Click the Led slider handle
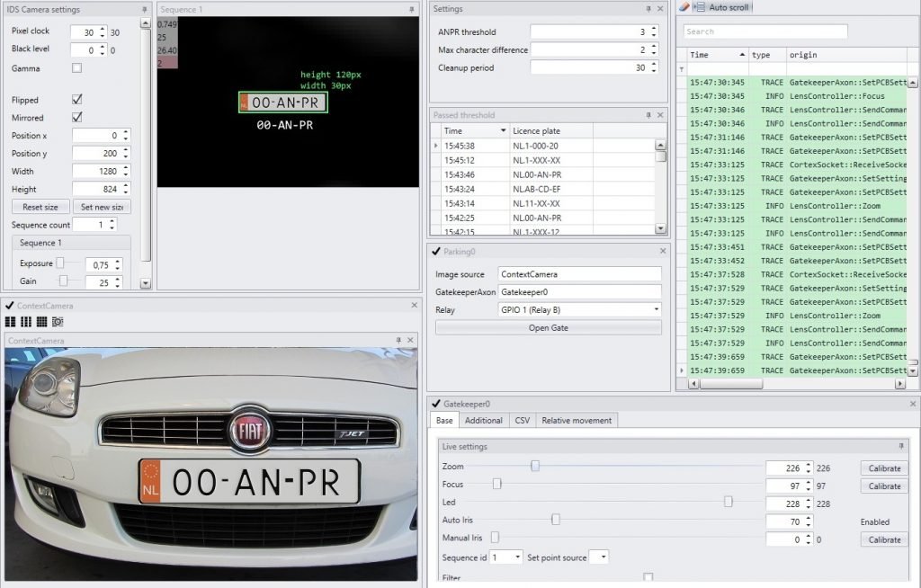Image resolution: width=921 pixels, height=588 pixels. 729,502
